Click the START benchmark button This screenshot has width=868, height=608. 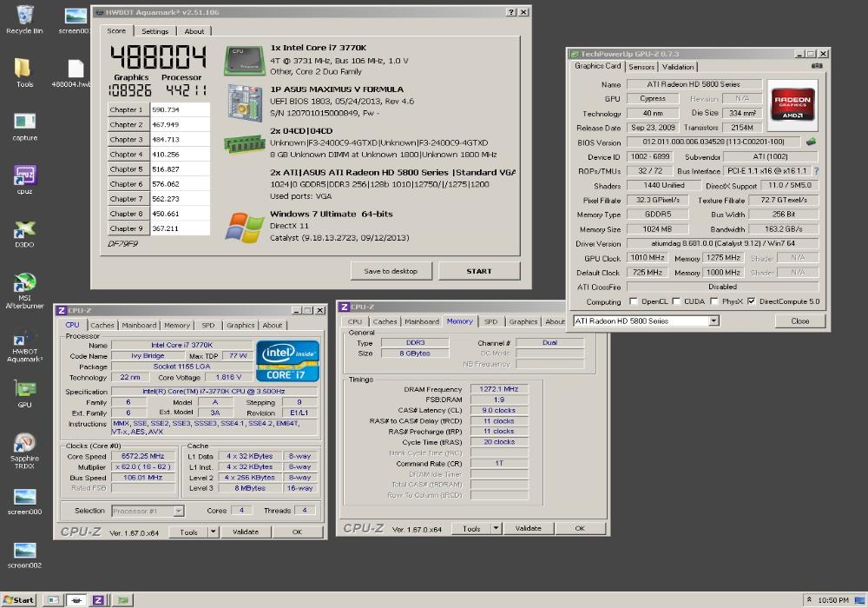479,271
